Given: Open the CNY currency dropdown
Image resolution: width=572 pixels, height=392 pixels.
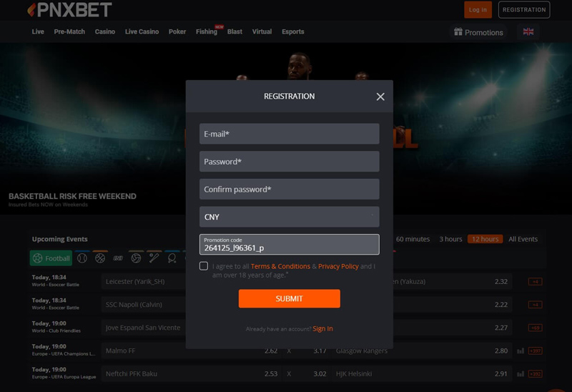Looking at the screenshot, I should click(290, 217).
